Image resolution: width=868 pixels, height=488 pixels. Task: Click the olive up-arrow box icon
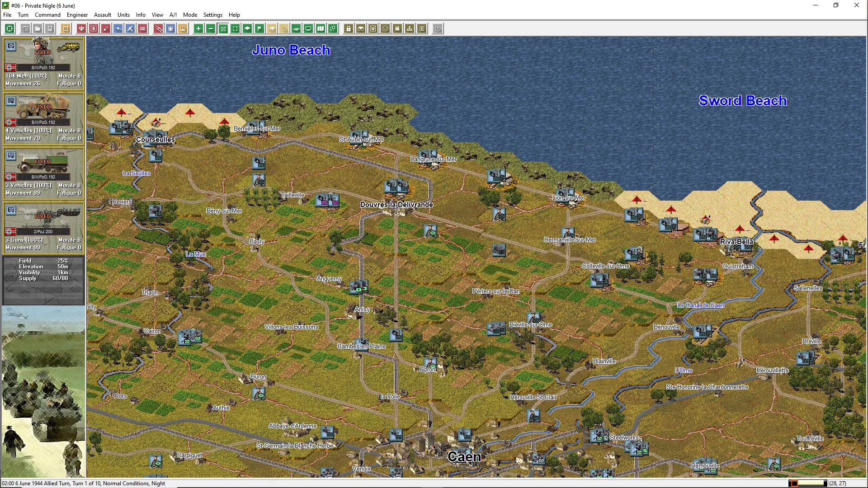coord(422,28)
